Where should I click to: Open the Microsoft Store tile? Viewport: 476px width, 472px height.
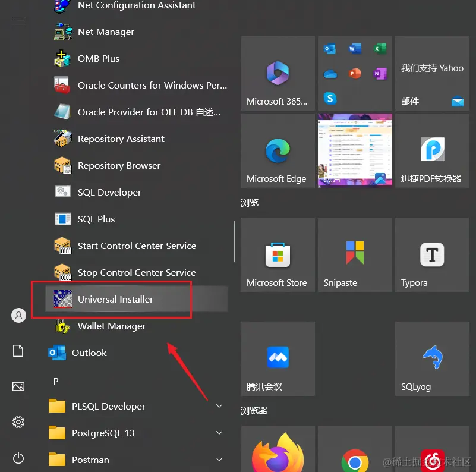278,254
